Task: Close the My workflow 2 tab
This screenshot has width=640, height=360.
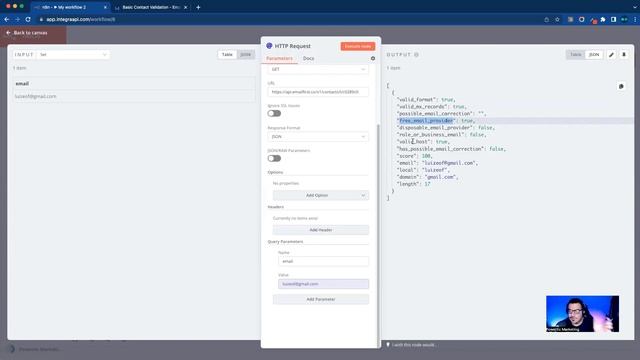Action: coord(105,7)
